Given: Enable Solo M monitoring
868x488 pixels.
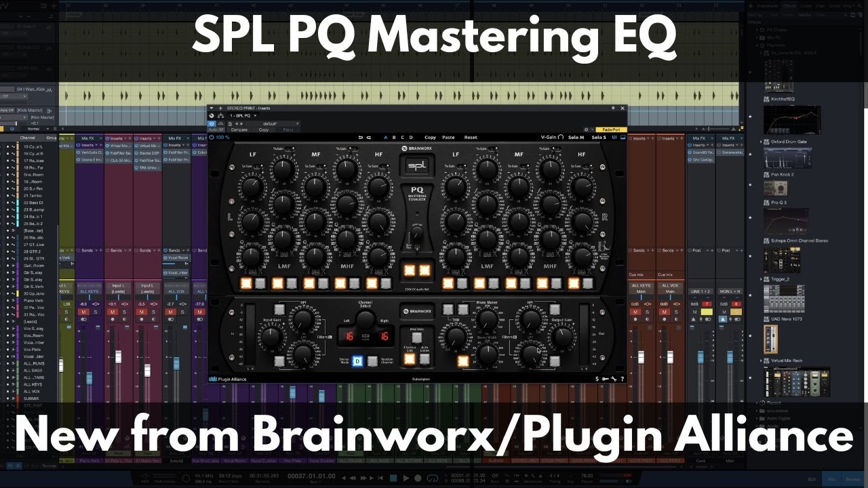Looking at the screenshot, I should click(x=576, y=138).
